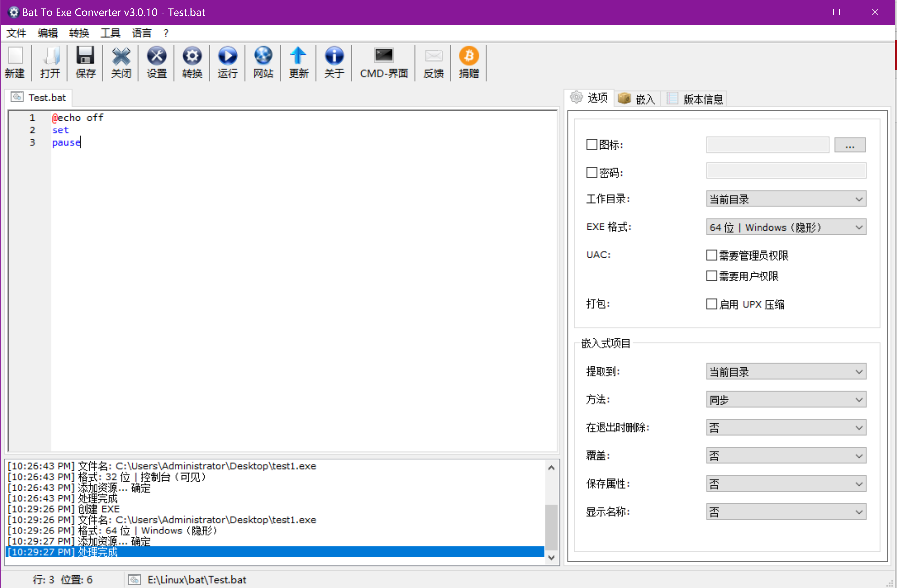
Task: Click the password input field
Action: click(x=786, y=171)
